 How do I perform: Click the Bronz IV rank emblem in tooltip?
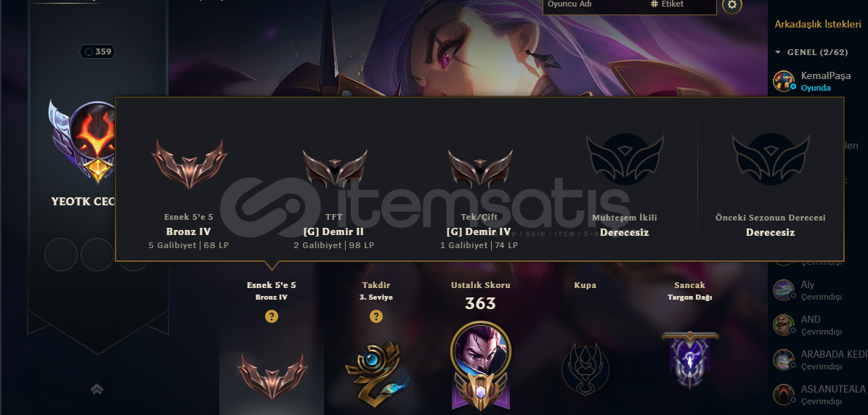click(190, 164)
